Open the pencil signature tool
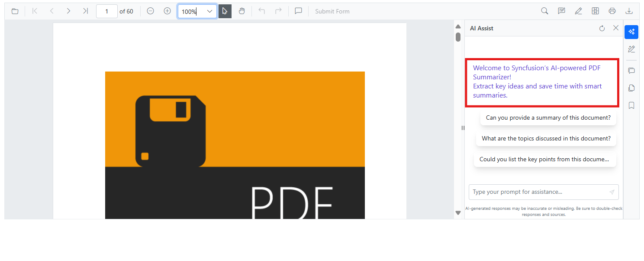The width and height of the screenshot is (644, 261). (x=579, y=11)
